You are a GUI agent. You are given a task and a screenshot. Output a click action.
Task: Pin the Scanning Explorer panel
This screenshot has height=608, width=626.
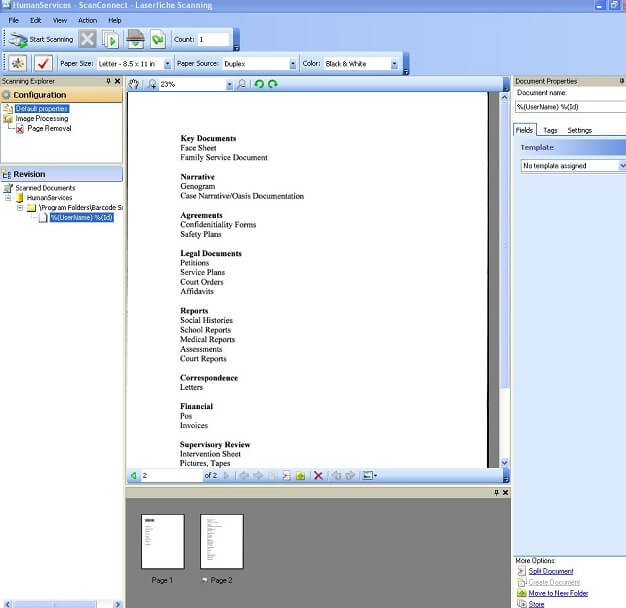point(108,81)
